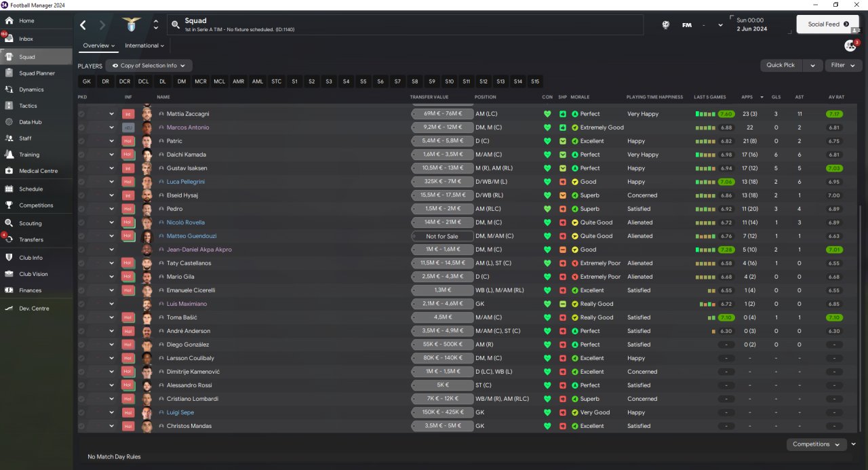Screen dimensions: 868x470
Task: Open the Inbox sidebar icon
Action: click(x=9, y=39)
